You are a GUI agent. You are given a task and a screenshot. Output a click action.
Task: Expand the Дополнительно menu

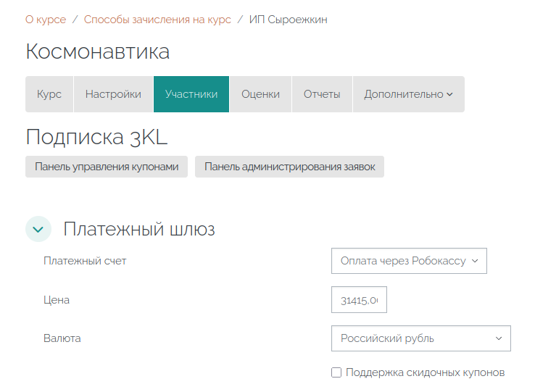tap(408, 94)
